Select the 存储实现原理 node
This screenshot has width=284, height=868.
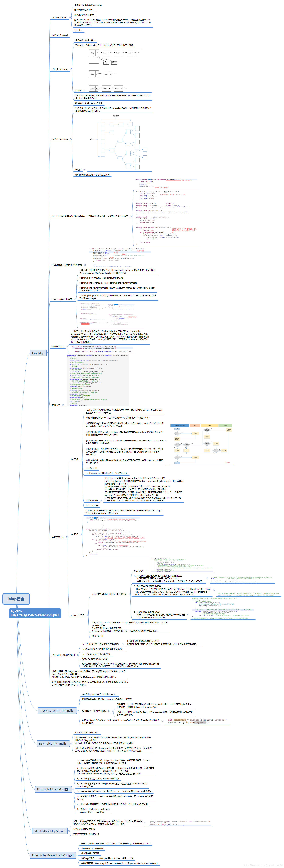tap(92, 500)
